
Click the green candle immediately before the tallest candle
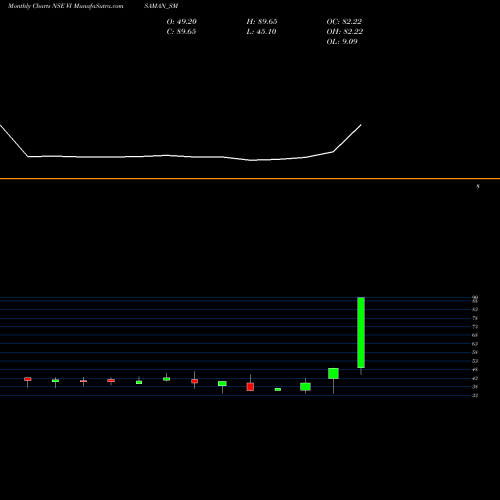[x=333, y=373]
